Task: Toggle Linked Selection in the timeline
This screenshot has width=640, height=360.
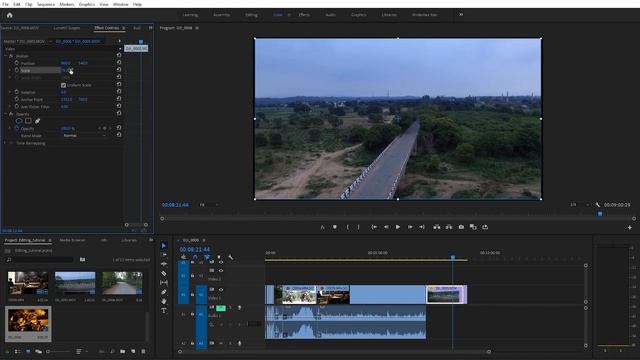Action: [x=207, y=257]
